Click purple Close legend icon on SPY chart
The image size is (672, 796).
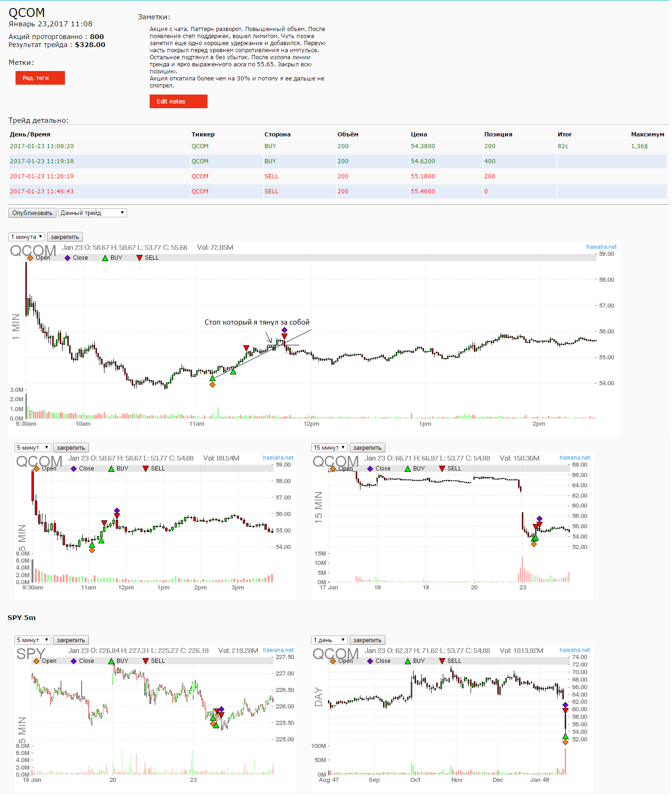[x=74, y=661]
